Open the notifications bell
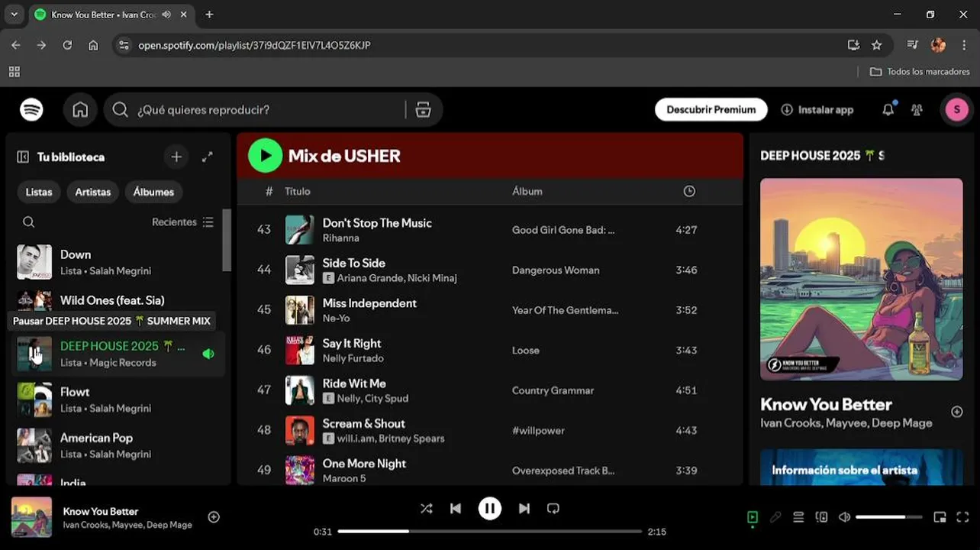 888,109
